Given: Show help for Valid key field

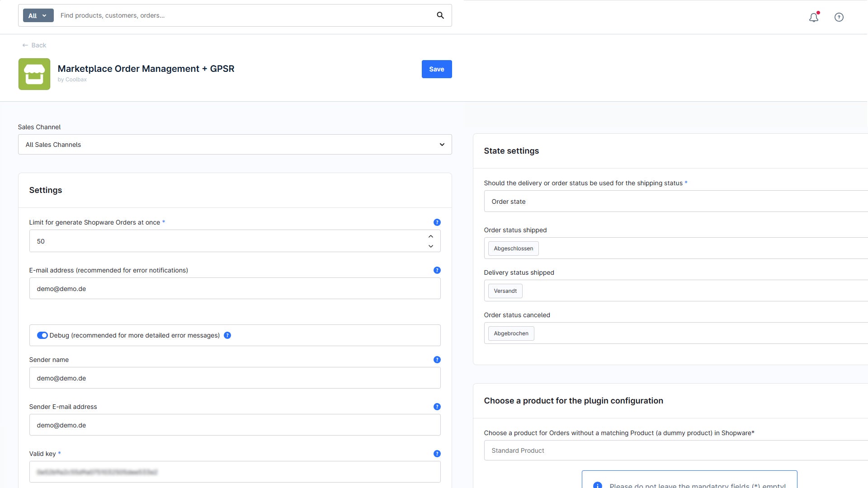Looking at the screenshot, I should [x=437, y=454].
